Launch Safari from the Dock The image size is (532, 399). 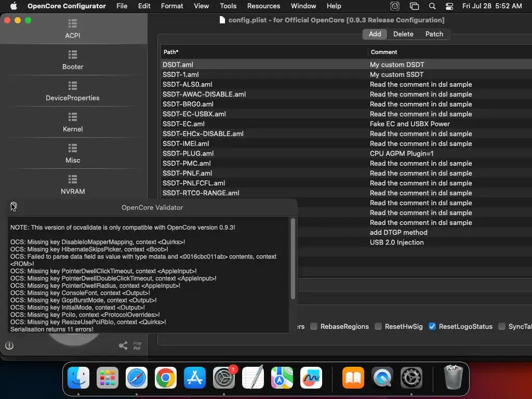[x=137, y=378]
